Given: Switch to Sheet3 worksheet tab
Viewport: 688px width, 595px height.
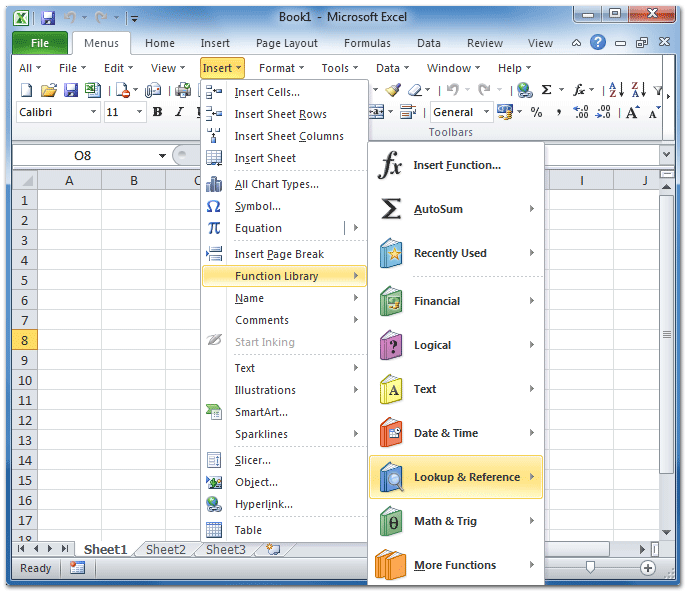Looking at the screenshot, I should tap(226, 549).
